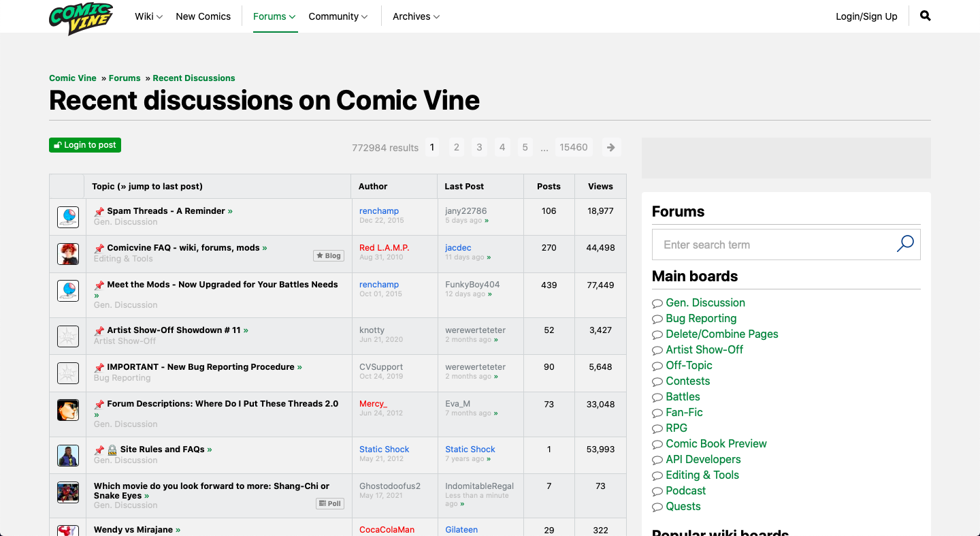Screen dimensions: 980x536
Task: Open Contests board link
Action: (688, 381)
